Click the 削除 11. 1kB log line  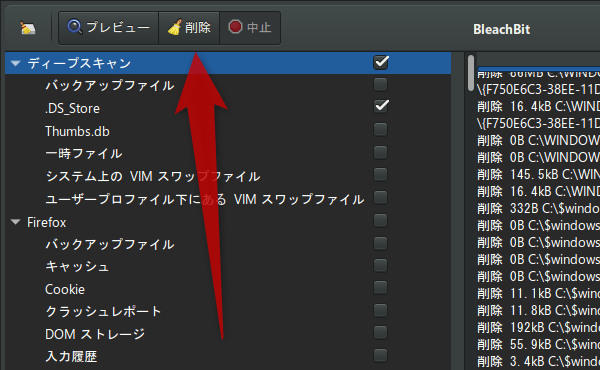pos(538,293)
